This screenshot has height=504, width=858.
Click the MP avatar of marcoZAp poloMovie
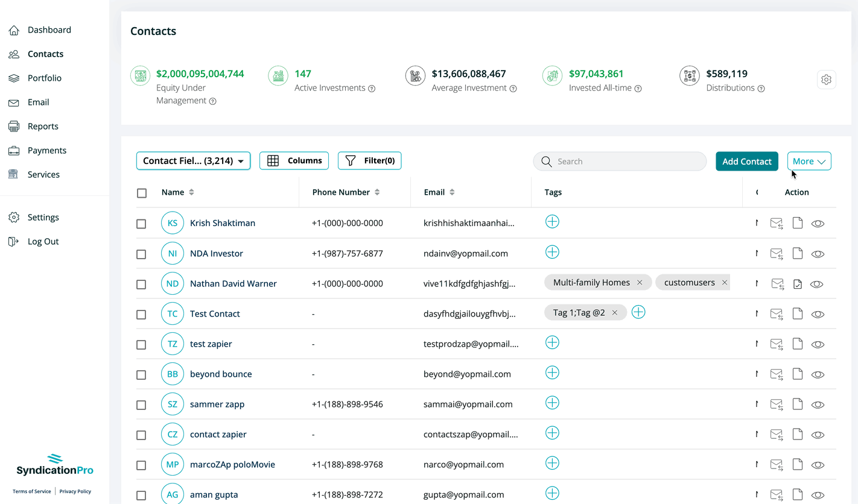173,464
